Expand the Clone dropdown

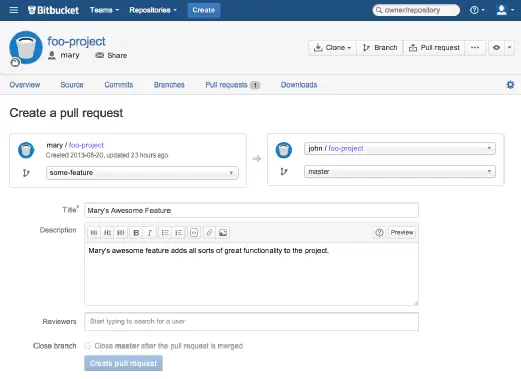(x=332, y=48)
